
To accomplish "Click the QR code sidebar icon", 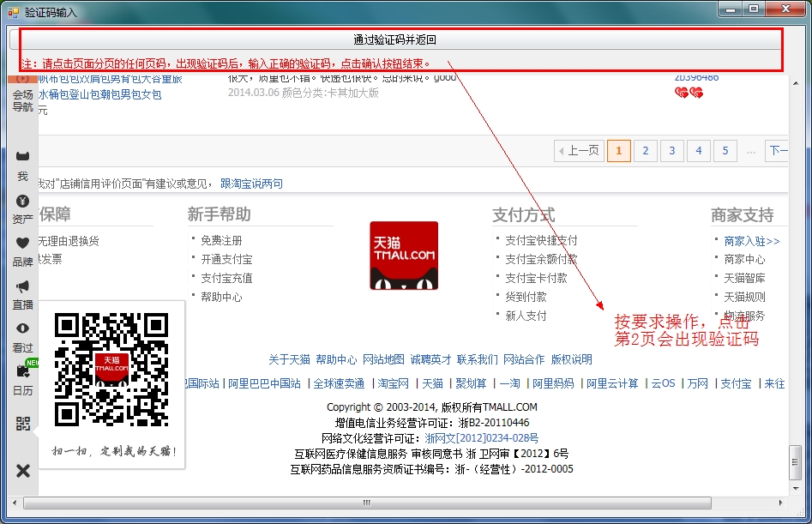I will [23, 424].
